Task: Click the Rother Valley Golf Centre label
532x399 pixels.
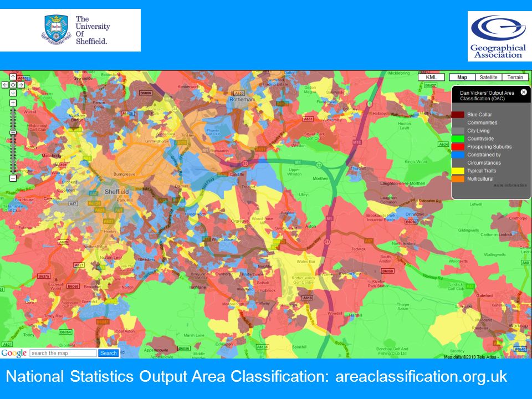Action: pyautogui.click(x=303, y=280)
